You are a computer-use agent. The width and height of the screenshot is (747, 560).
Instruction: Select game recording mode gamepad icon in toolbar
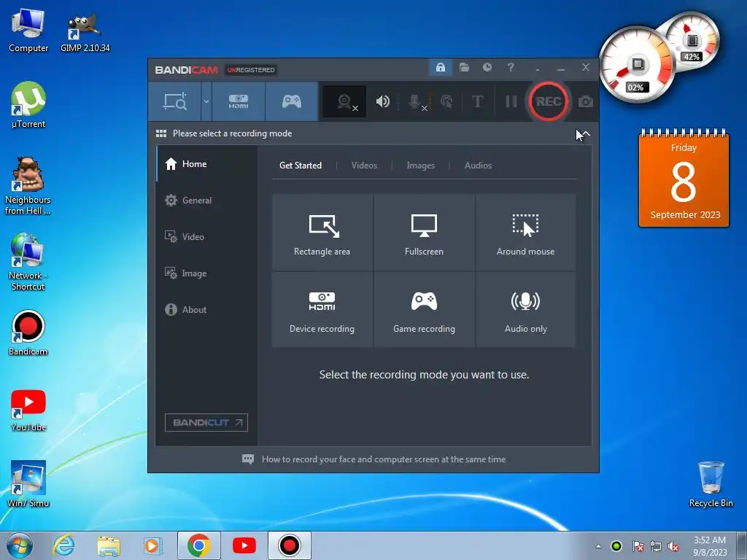(292, 101)
